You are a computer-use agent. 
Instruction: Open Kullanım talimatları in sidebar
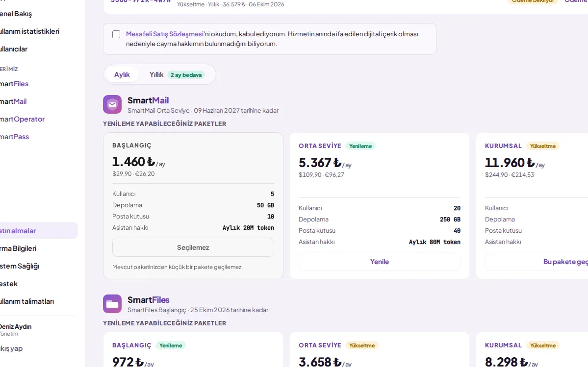[27, 301]
